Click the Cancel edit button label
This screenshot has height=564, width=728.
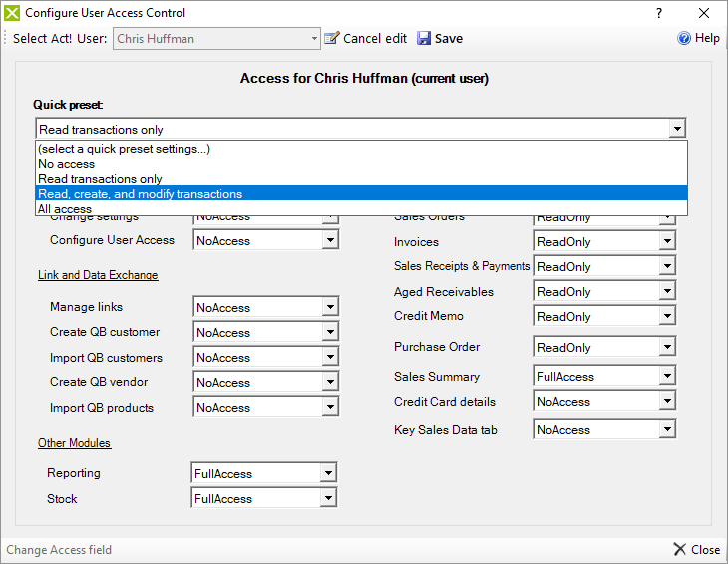(x=375, y=39)
